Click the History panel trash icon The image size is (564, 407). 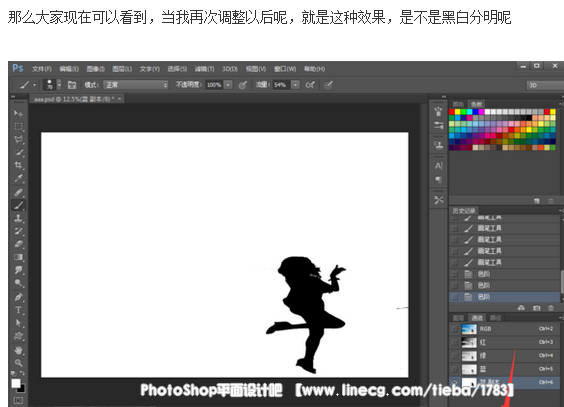coord(551,308)
